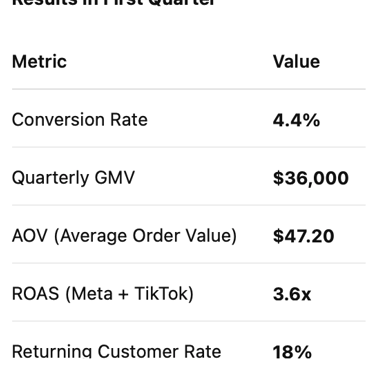Click the "AOV" abbreviation
The height and width of the screenshot is (366, 375).
click(30, 236)
